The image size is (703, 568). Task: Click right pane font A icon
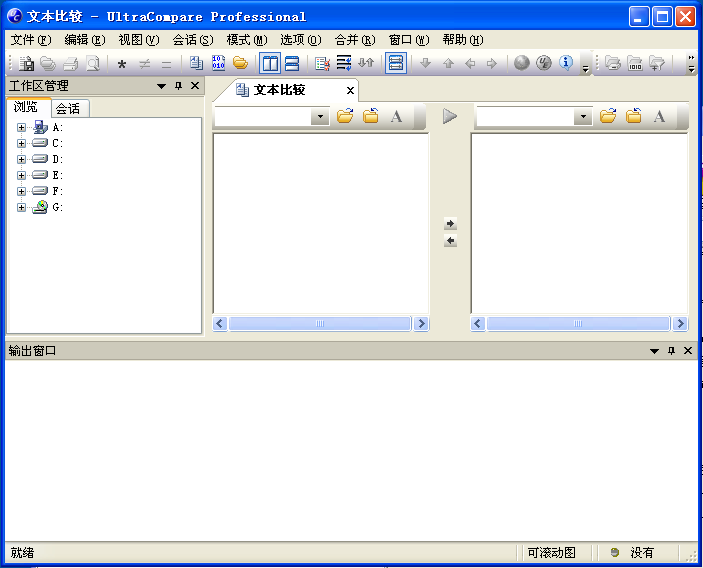(x=659, y=117)
